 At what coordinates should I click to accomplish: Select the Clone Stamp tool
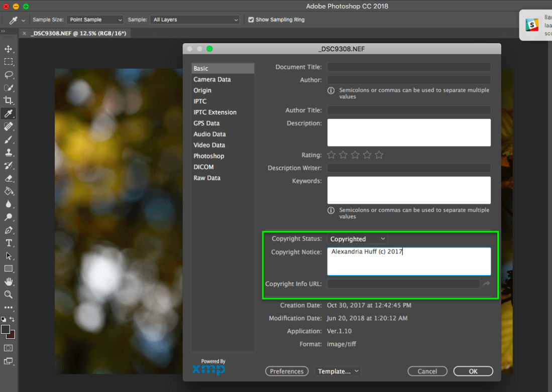pyautogui.click(x=9, y=152)
